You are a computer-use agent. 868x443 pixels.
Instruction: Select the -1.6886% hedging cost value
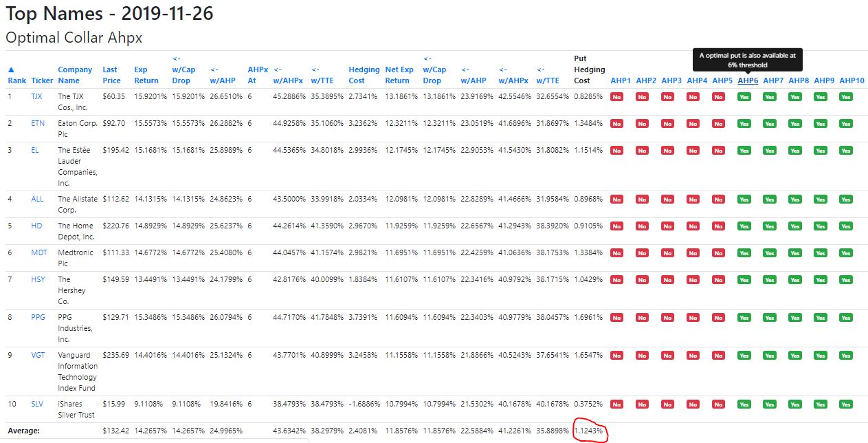[x=364, y=404]
